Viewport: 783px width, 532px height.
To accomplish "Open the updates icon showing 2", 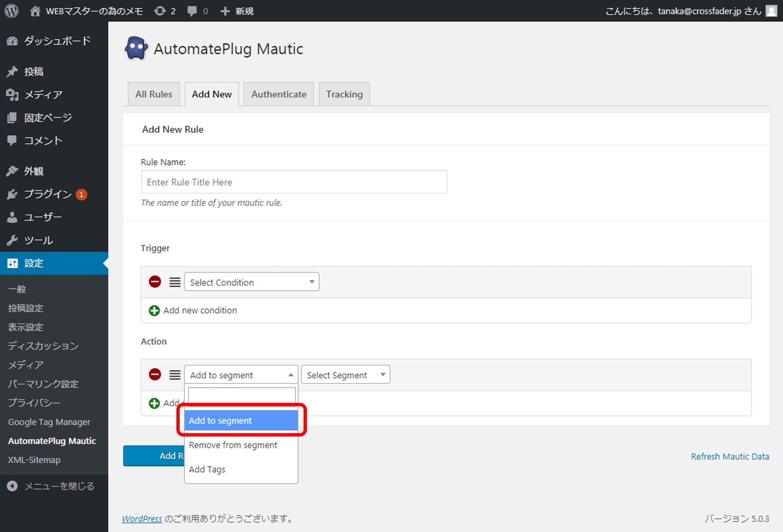I will (x=164, y=11).
